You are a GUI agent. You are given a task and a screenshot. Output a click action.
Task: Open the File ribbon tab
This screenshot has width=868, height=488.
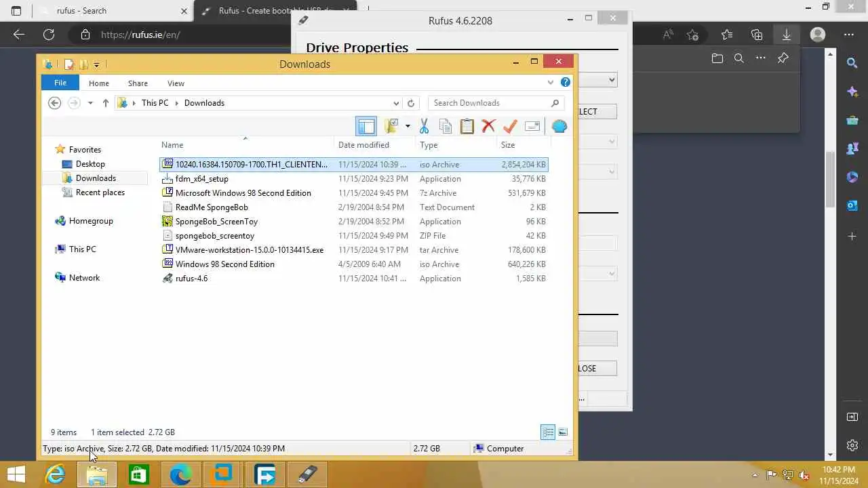(60, 83)
